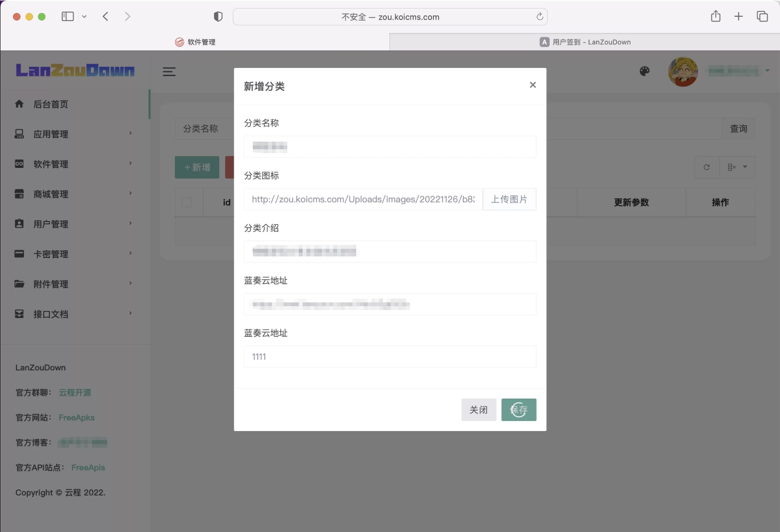Toggle the hamburger sidebar menu icon
The height and width of the screenshot is (532, 780).
click(x=169, y=72)
